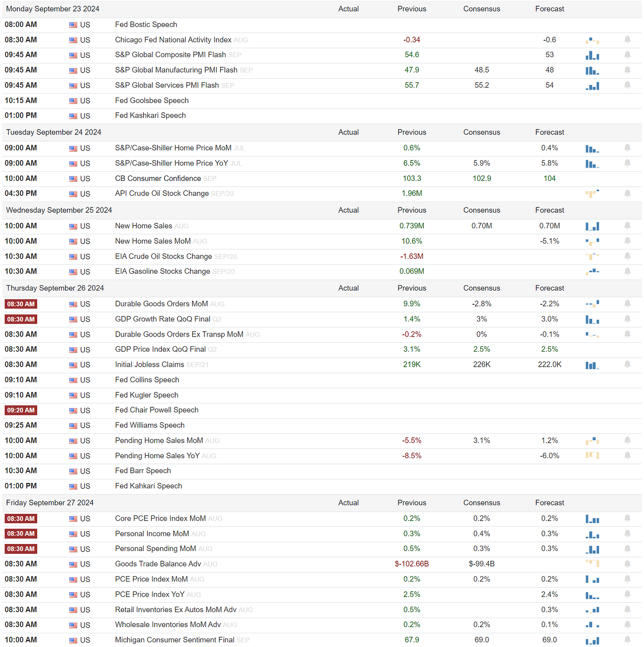644x647 pixels.
Task: Click the bell icon for Personal Income MoM
Action: coord(627,533)
